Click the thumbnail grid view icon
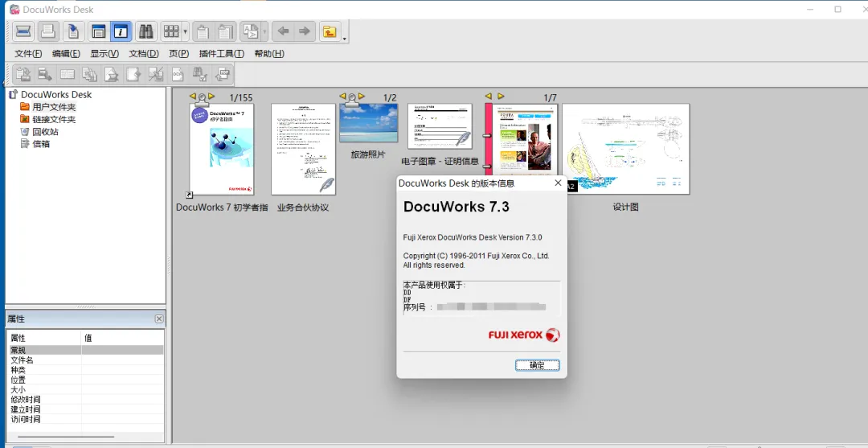This screenshot has width=868, height=448. (x=171, y=31)
